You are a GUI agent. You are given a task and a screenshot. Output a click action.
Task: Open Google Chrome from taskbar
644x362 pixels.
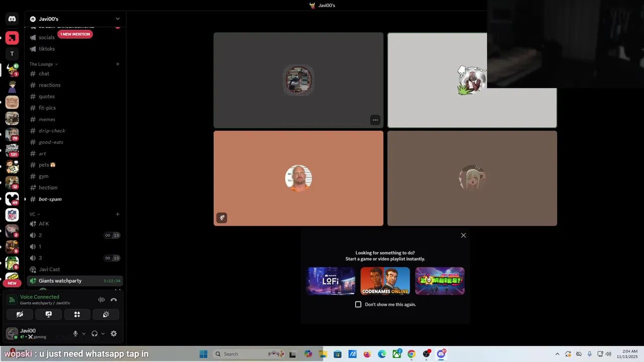[x=412, y=354]
